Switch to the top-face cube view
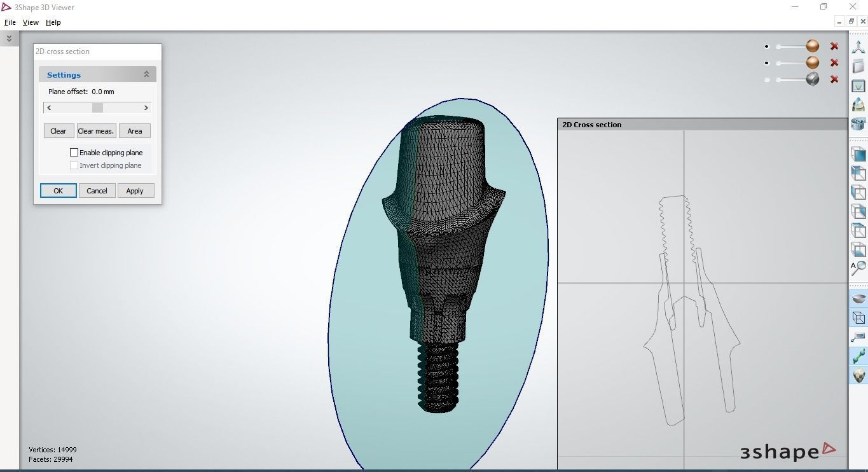 858,230
